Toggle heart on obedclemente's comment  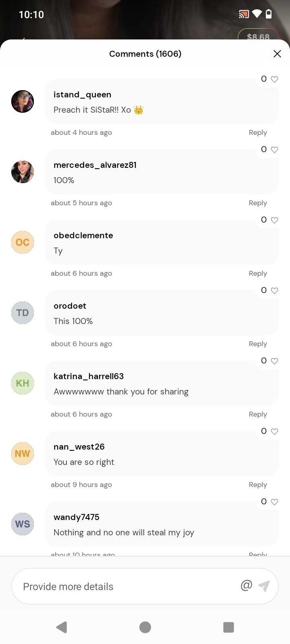[274, 220]
